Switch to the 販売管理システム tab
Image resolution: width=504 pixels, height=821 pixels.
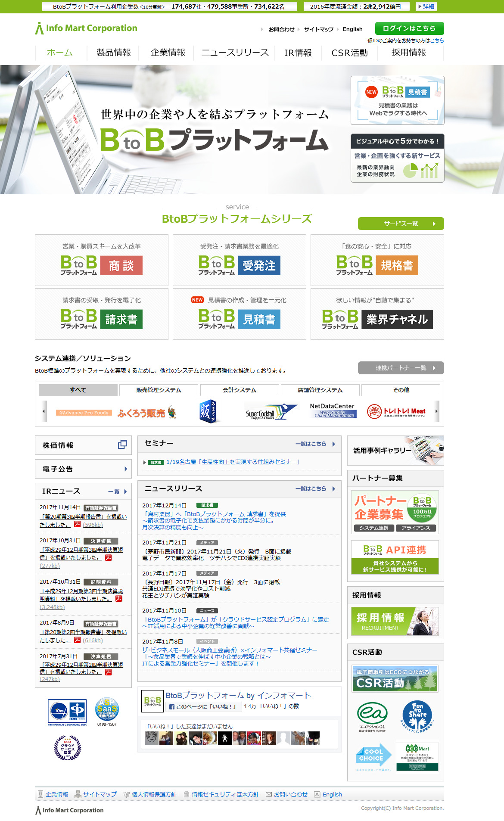pos(159,390)
